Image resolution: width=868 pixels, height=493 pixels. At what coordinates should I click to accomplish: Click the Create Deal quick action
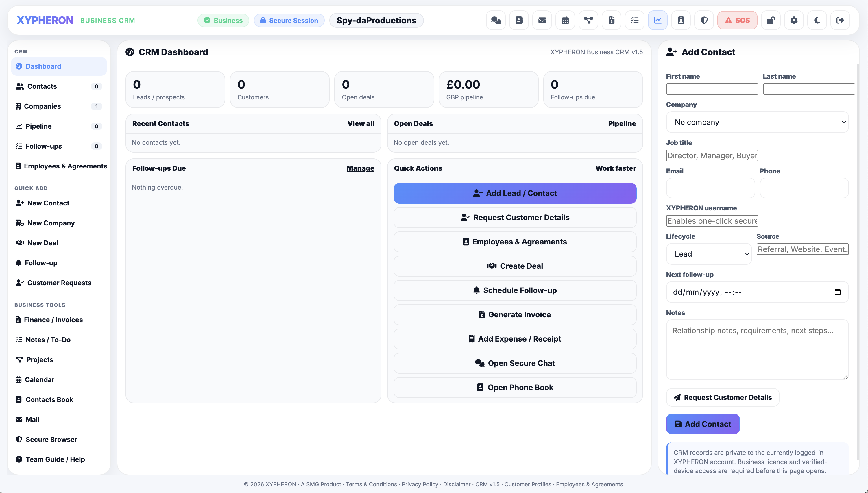pos(515,266)
